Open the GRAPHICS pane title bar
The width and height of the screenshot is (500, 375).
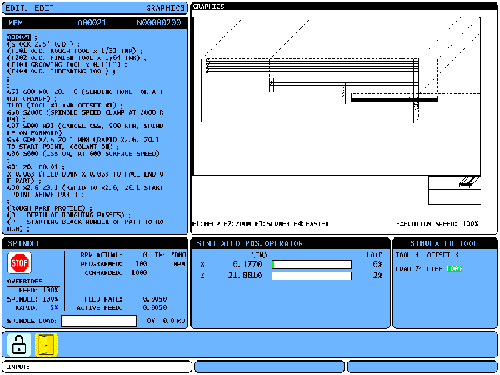click(344, 6)
